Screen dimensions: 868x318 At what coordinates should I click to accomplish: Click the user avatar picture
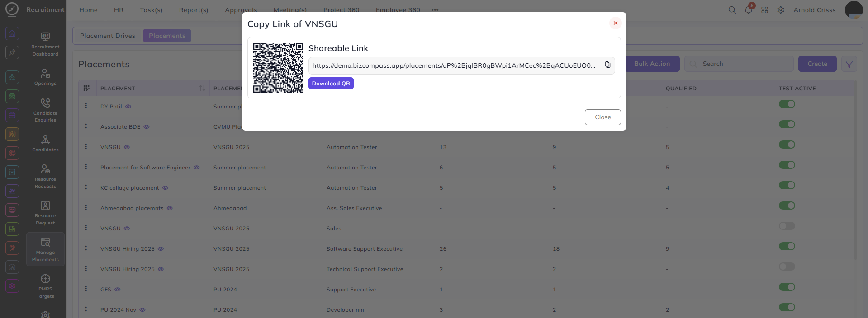854,10
